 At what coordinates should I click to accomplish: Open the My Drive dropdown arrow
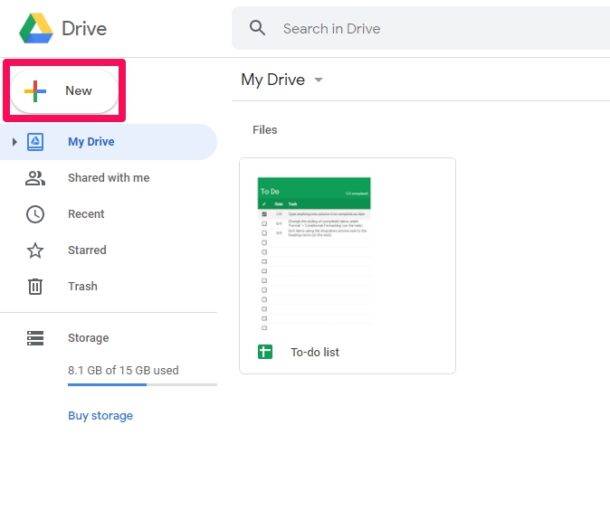(319, 80)
